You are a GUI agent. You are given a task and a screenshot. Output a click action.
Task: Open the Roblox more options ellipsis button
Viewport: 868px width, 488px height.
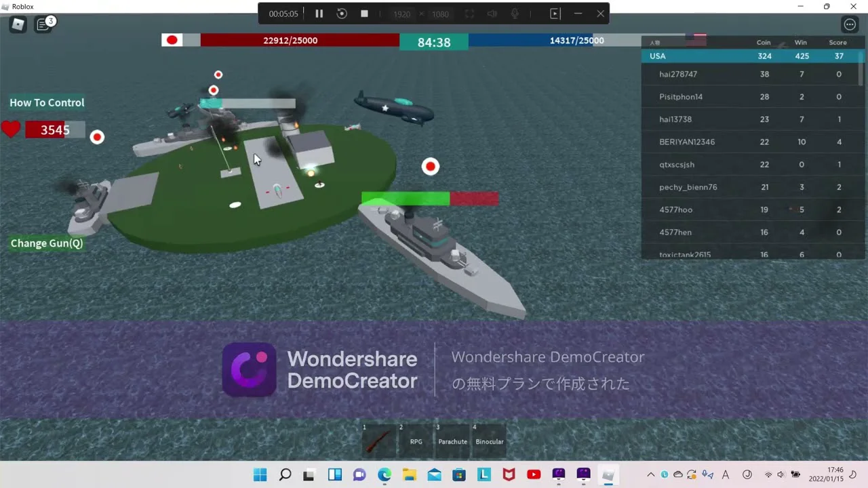coord(850,25)
